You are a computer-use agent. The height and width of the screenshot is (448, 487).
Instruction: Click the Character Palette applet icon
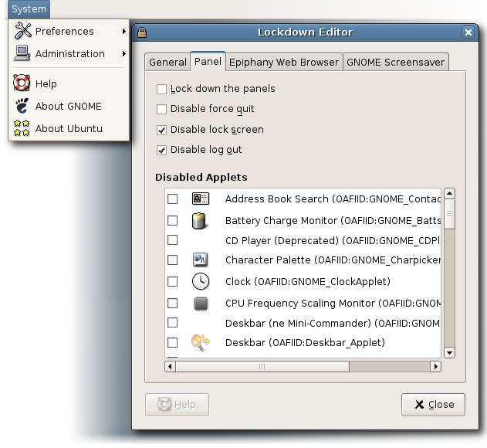tap(201, 260)
